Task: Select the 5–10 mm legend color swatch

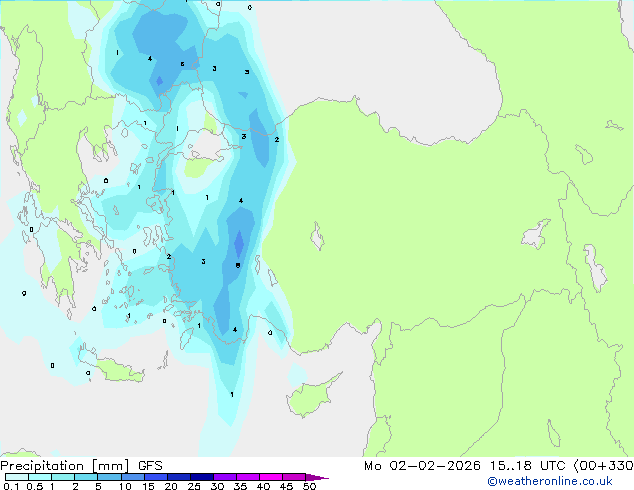Action: (x=109, y=477)
